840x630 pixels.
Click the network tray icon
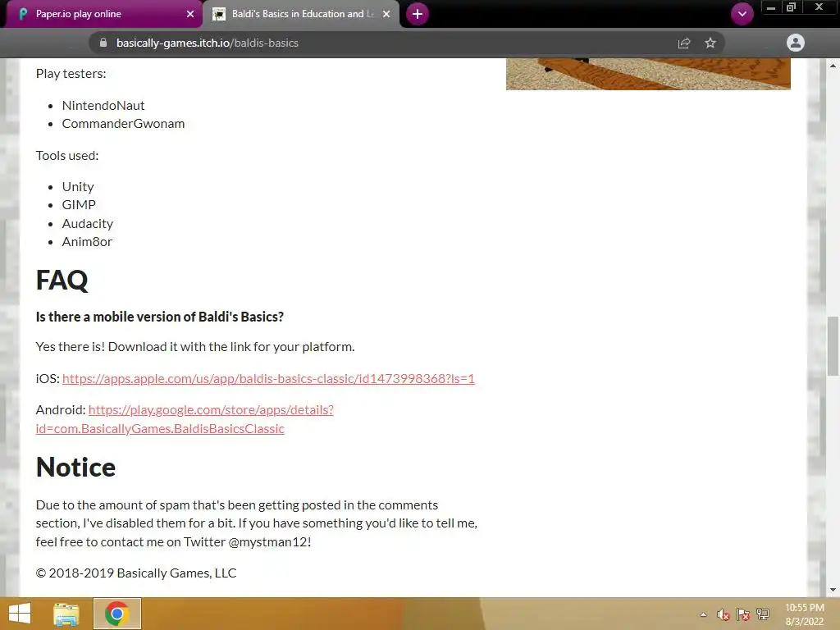[x=763, y=614]
